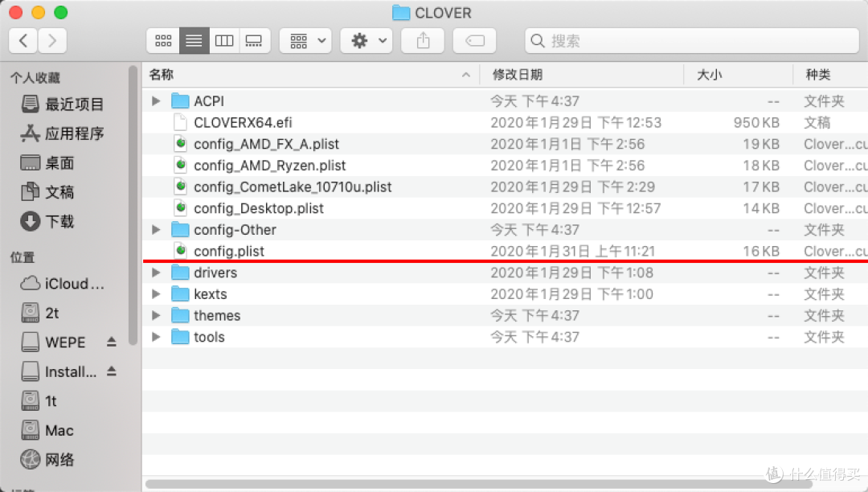868x492 pixels.
Task: Eject the Install... volume
Action: pyautogui.click(x=111, y=371)
